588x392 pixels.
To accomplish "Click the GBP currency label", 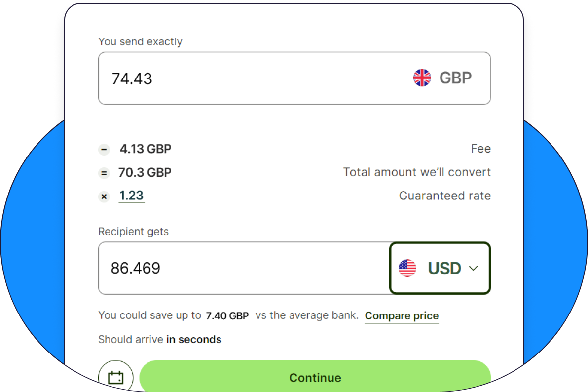I will pyautogui.click(x=455, y=78).
